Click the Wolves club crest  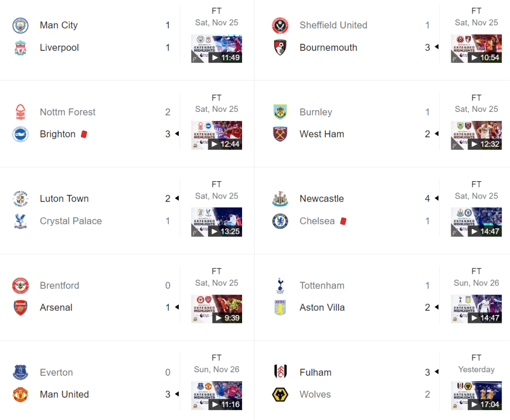click(x=280, y=395)
